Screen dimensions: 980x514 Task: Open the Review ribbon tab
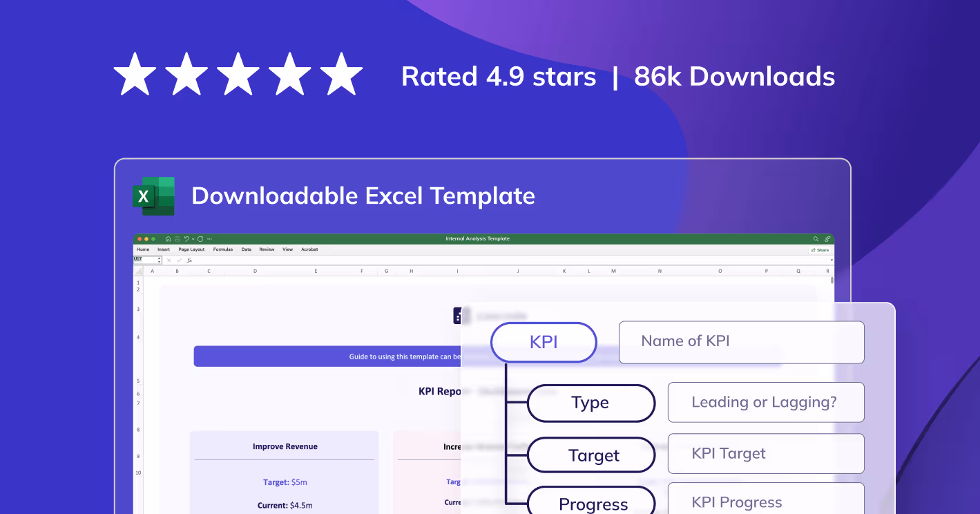coord(267,249)
